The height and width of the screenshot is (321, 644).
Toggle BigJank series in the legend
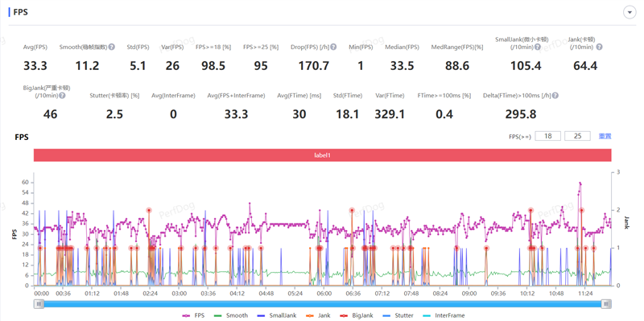tap(357, 315)
